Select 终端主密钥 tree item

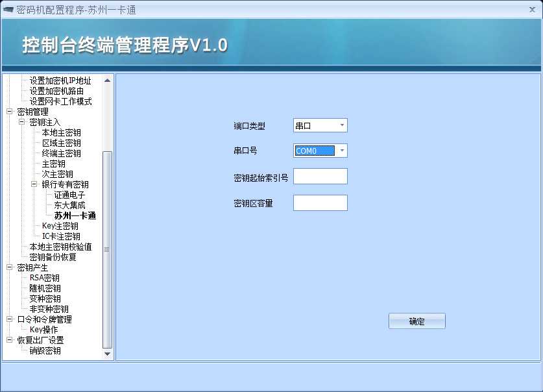pyautogui.click(x=61, y=153)
